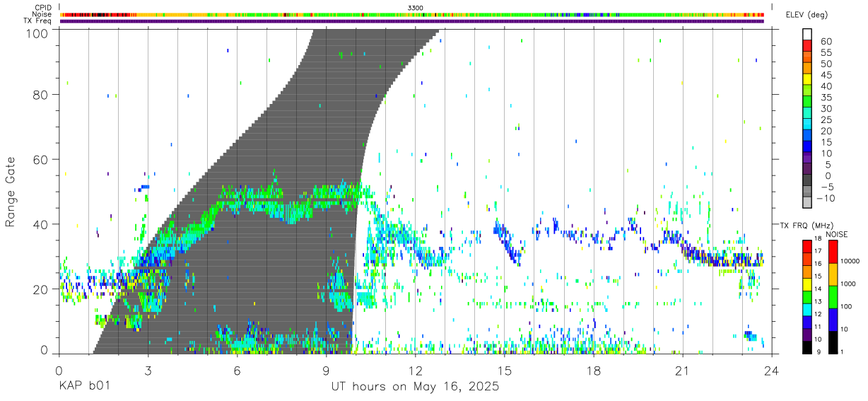Click the KAP b01 station label
This screenshot has width=868, height=401.
pos(86,387)
